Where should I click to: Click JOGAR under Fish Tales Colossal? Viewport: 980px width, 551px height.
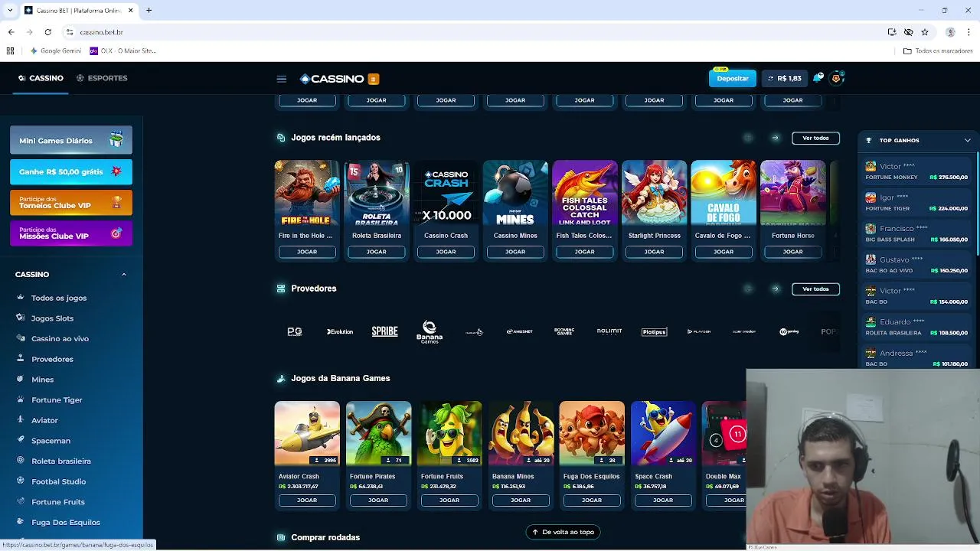click(x=585, y=252)
